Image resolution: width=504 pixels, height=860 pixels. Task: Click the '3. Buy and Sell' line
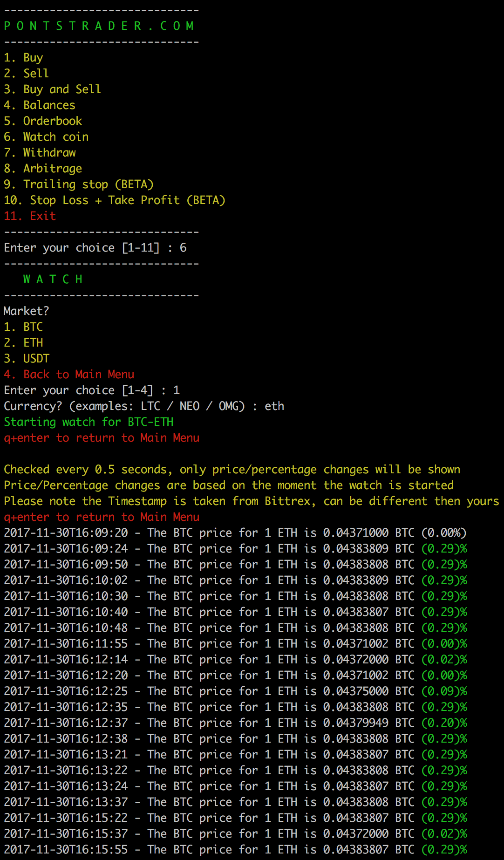[52, 89]
